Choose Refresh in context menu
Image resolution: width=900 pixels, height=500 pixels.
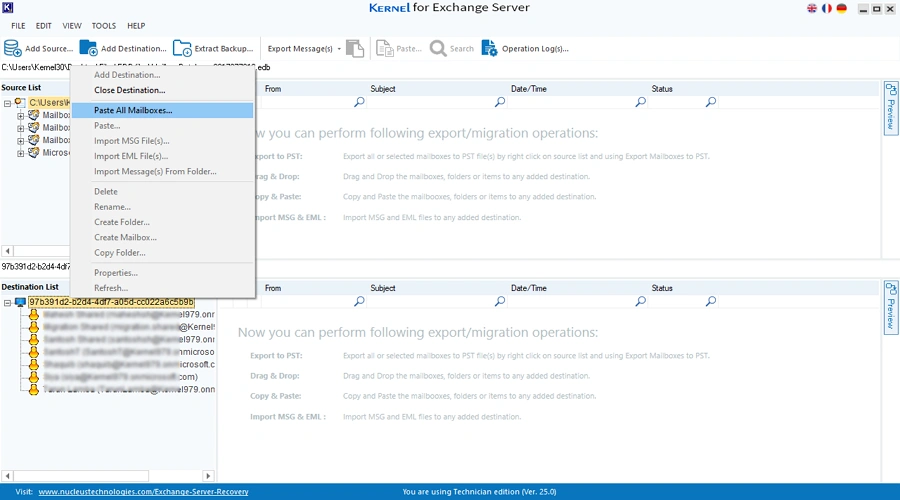tap(162, 288)
